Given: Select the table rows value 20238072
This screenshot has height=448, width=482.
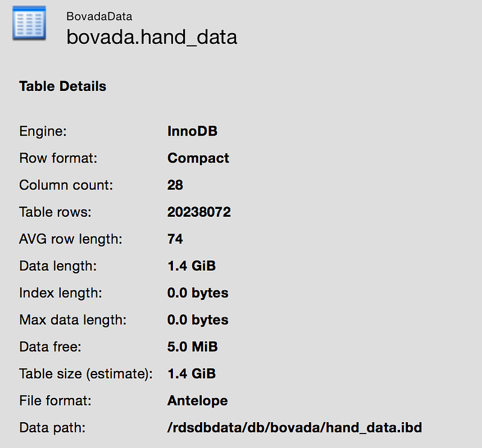Looking at the screenshot, I should coord(199,212).
